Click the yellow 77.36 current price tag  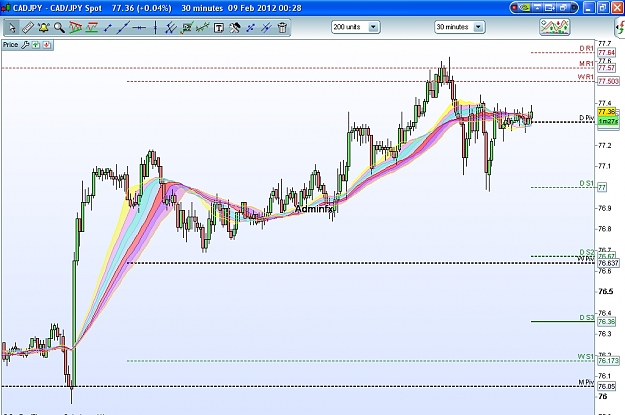[607, 112]
